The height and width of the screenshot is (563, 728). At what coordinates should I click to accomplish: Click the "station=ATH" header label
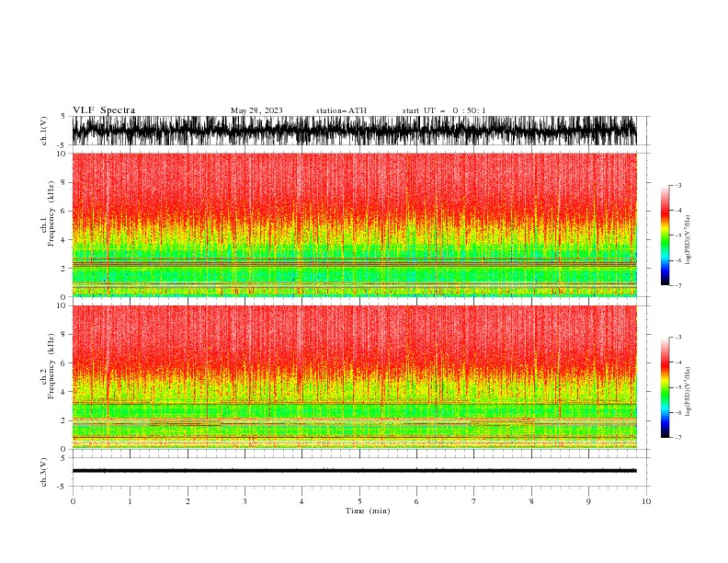click(x=341, y=110)
